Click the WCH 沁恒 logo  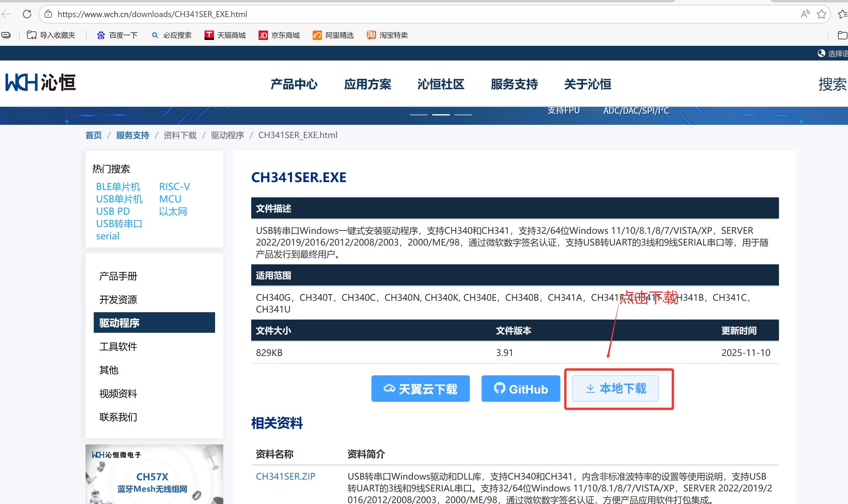[x=41, y=83]
